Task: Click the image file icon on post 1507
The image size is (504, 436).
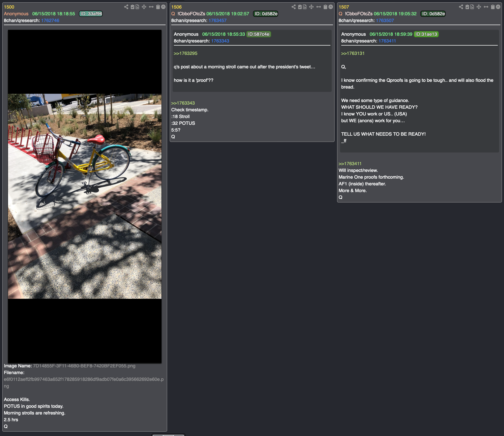Action: click(x=472, y=7)
